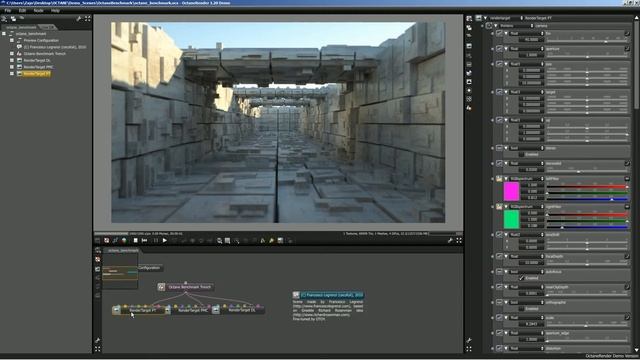Click the render region icon in toolbar

[x=228, y=241]
